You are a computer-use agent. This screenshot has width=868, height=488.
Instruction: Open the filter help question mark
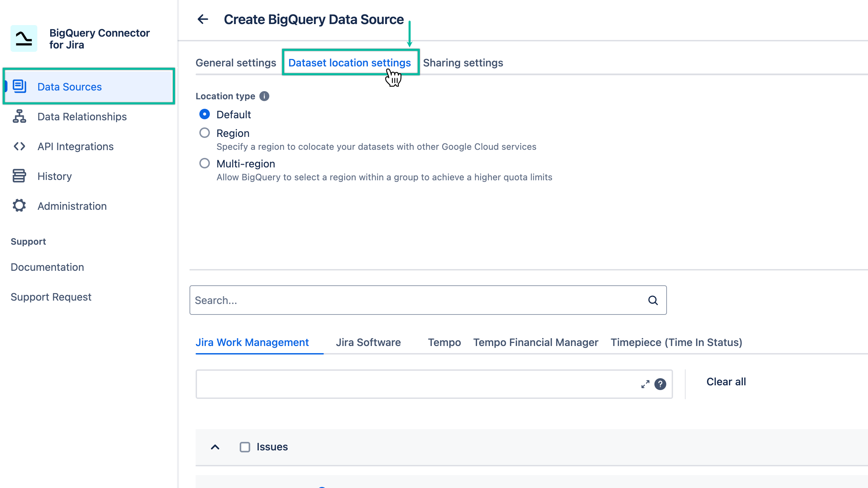pos(660,385)
